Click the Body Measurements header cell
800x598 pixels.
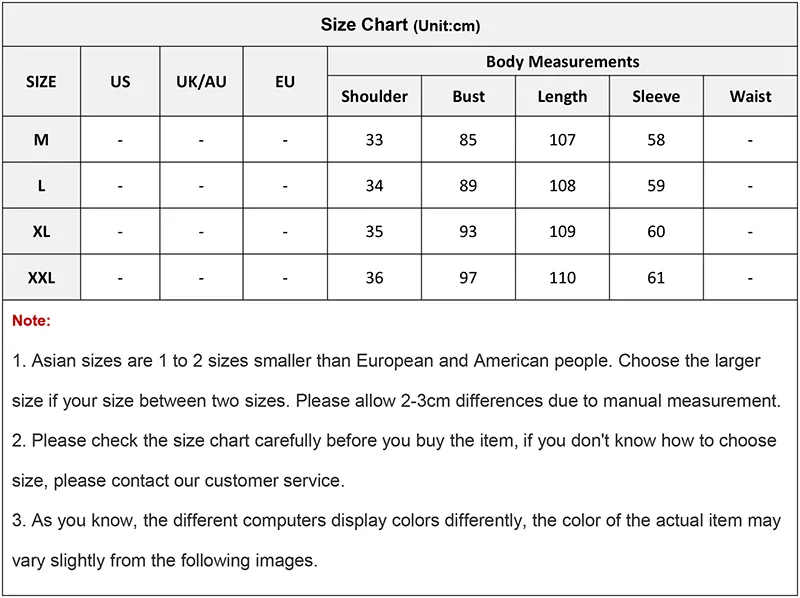(562, 61)
